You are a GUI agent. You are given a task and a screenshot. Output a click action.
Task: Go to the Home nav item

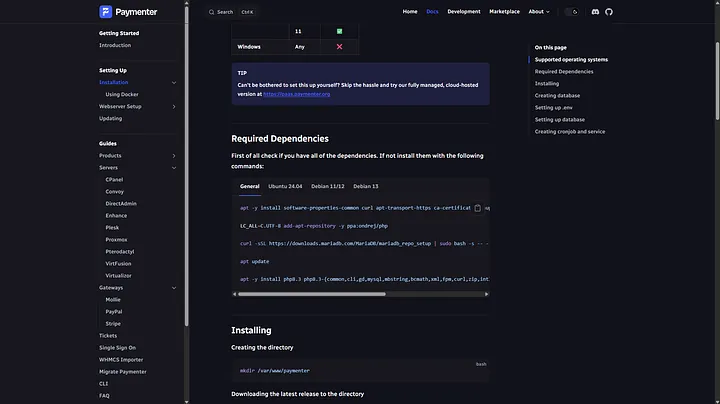tap(410, 12)
